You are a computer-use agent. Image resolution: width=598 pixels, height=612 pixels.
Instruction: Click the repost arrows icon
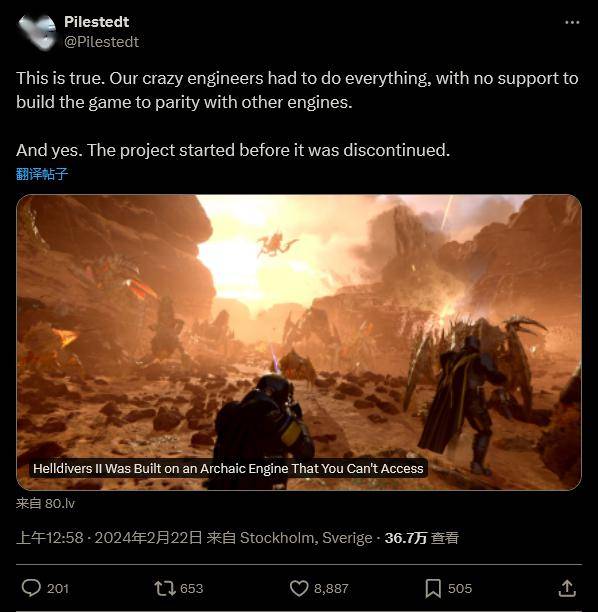[165, 588]
